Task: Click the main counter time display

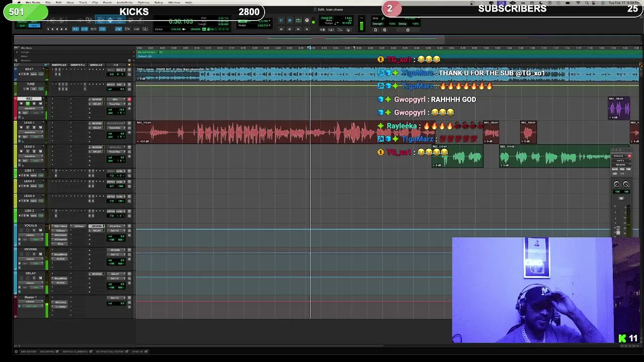Action: (181, 21)
